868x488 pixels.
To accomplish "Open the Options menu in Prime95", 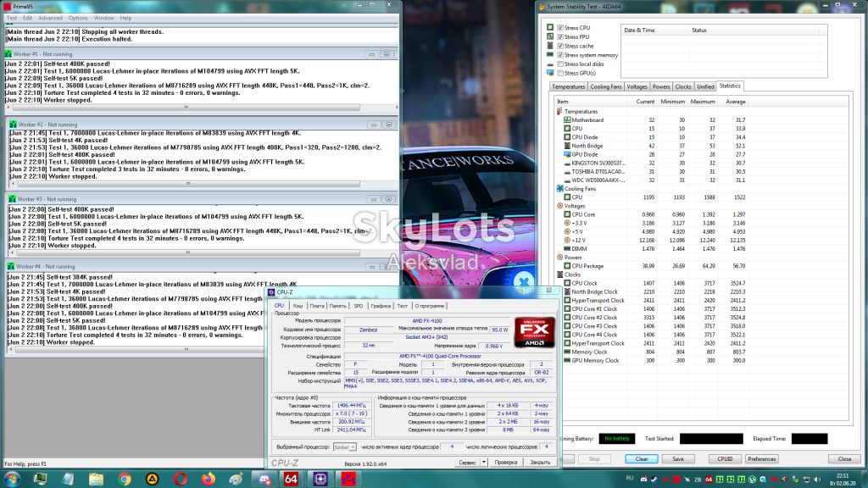I will pos(78,19).
